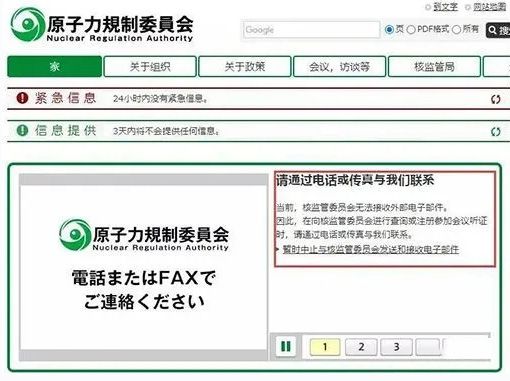Go to slide 2
The image size is (510, 381).
point(361,347)
